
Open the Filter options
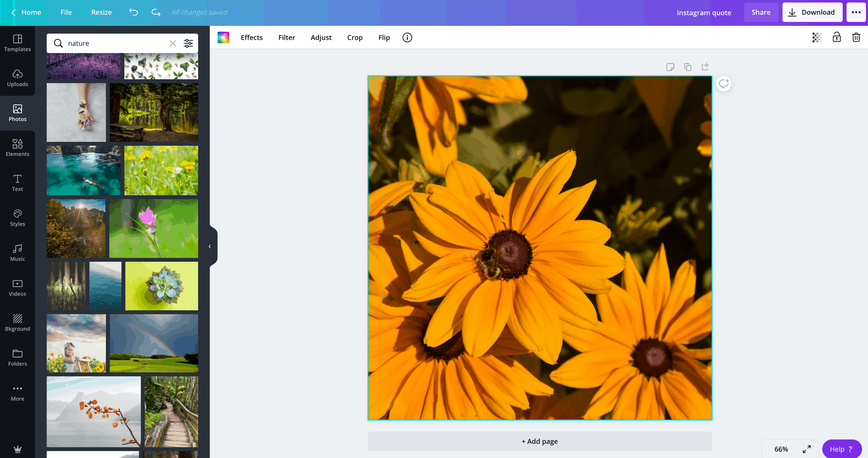coord(286,37)
